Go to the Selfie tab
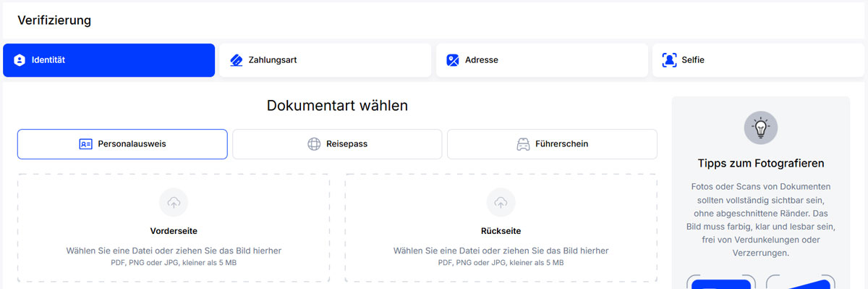This screenshot has width=868, height=289. pos(758,60)
